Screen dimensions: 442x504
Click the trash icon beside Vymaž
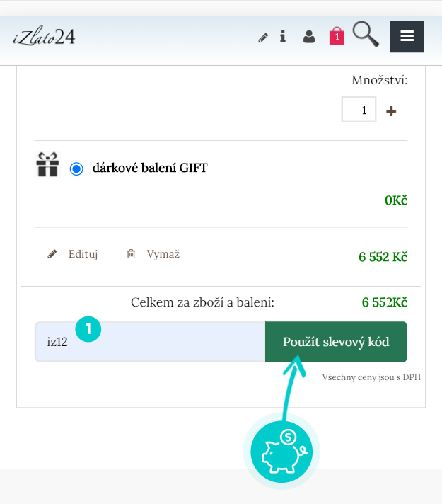(131, 254)
